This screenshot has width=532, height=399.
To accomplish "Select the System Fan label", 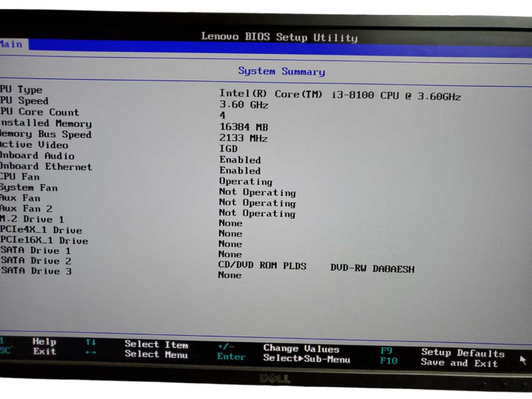I will point(29,188).
